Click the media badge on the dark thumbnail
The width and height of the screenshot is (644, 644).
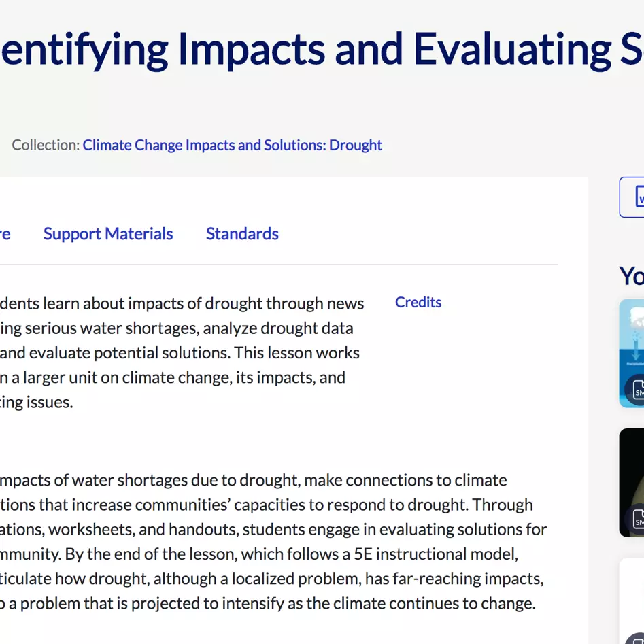point(637,519)
